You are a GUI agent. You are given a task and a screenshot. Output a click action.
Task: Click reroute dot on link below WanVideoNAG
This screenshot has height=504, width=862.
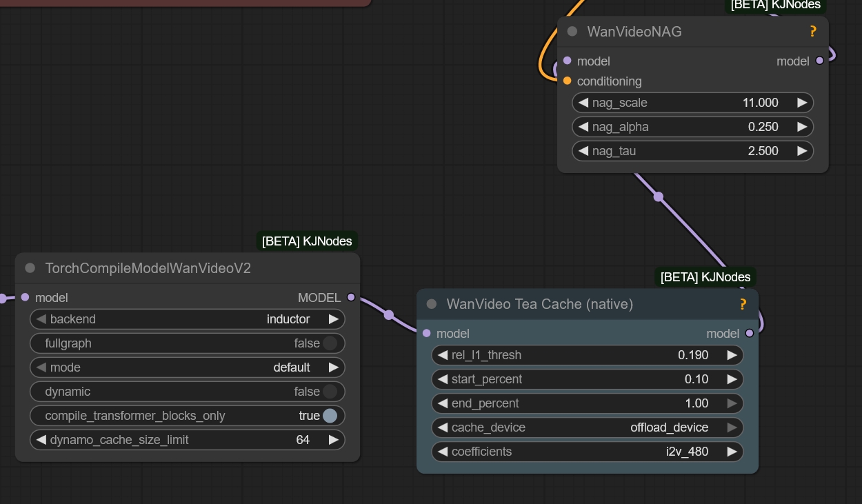click(x=659, y=197)
